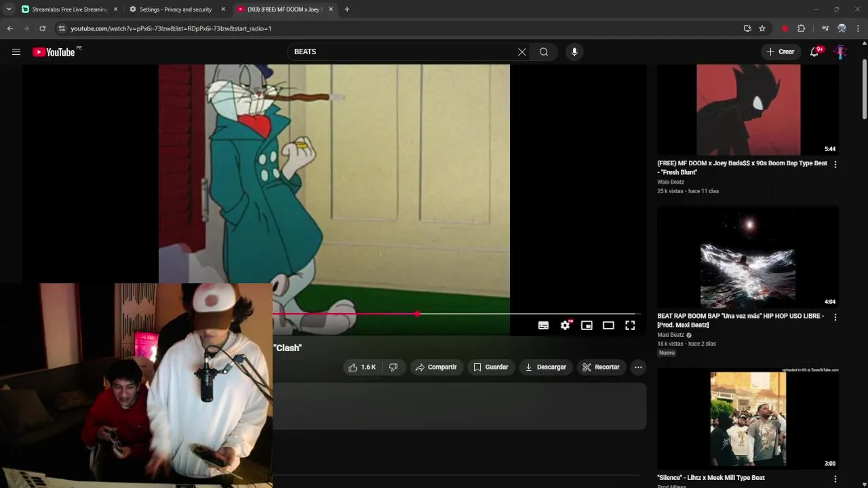The height and width of the screenshot is (488, 868).
Task: Reload the current page
Action: point(42,28)
